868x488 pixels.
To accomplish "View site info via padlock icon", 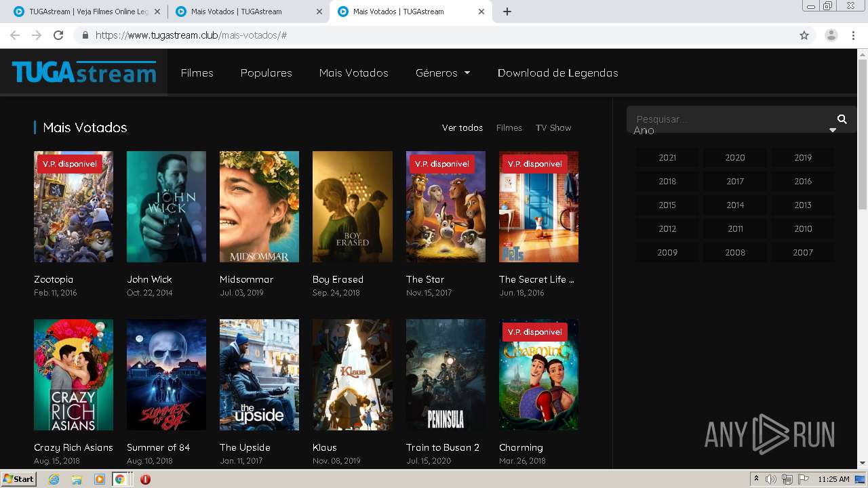I will 85,35.
